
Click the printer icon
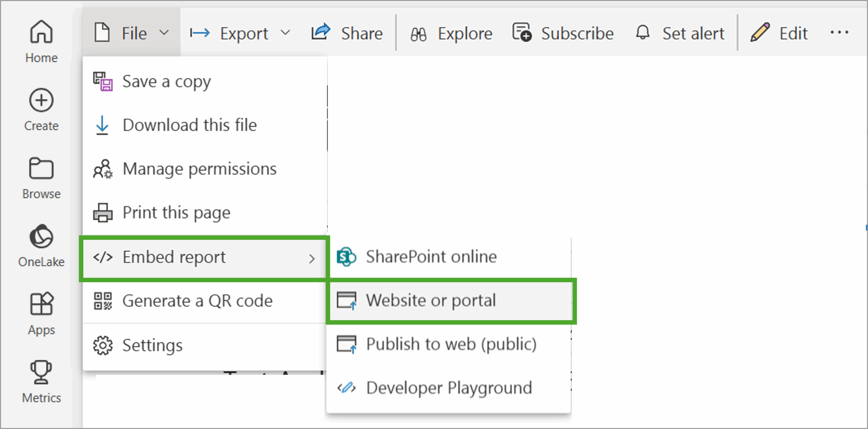point(103,213)
